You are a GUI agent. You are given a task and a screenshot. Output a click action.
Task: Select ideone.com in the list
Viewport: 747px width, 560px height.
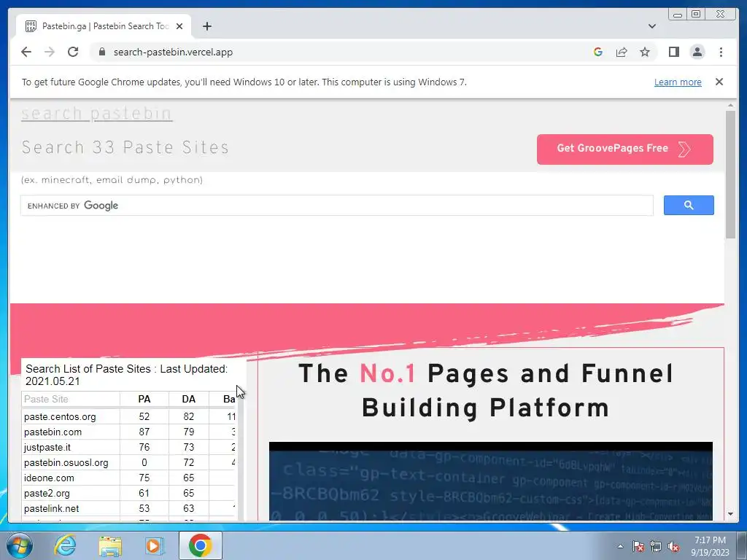[49, 478]
